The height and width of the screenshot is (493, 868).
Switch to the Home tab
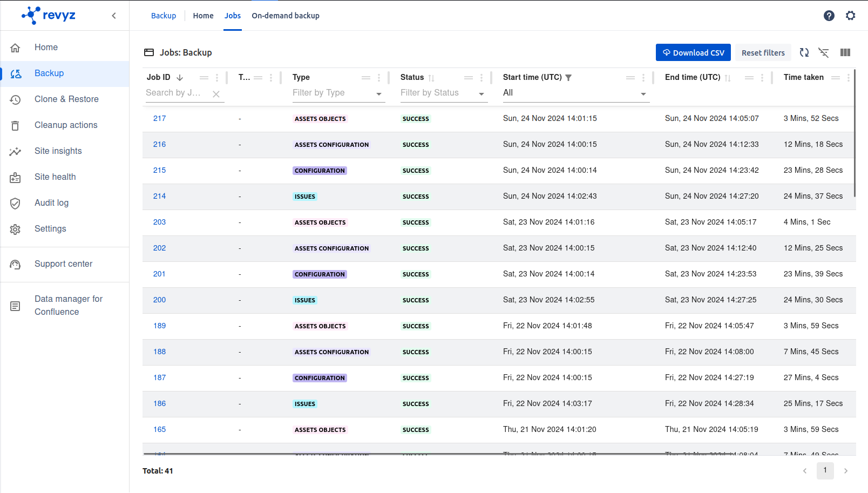click(x=203, y=16)
